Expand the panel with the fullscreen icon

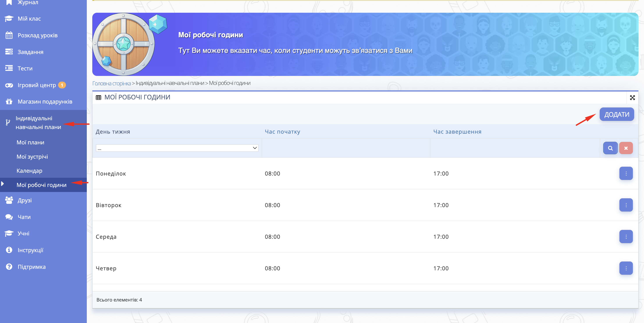(632, 98)
